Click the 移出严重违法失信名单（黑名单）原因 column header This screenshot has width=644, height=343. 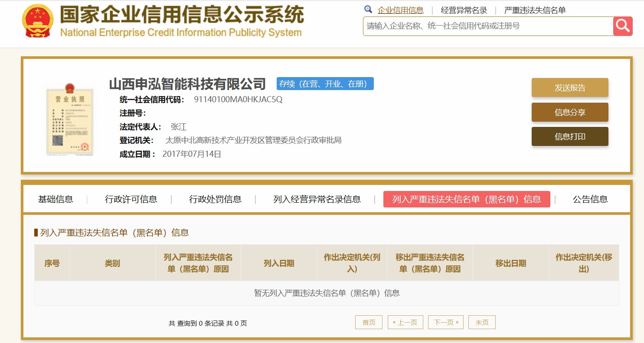[x=430, y=263]
